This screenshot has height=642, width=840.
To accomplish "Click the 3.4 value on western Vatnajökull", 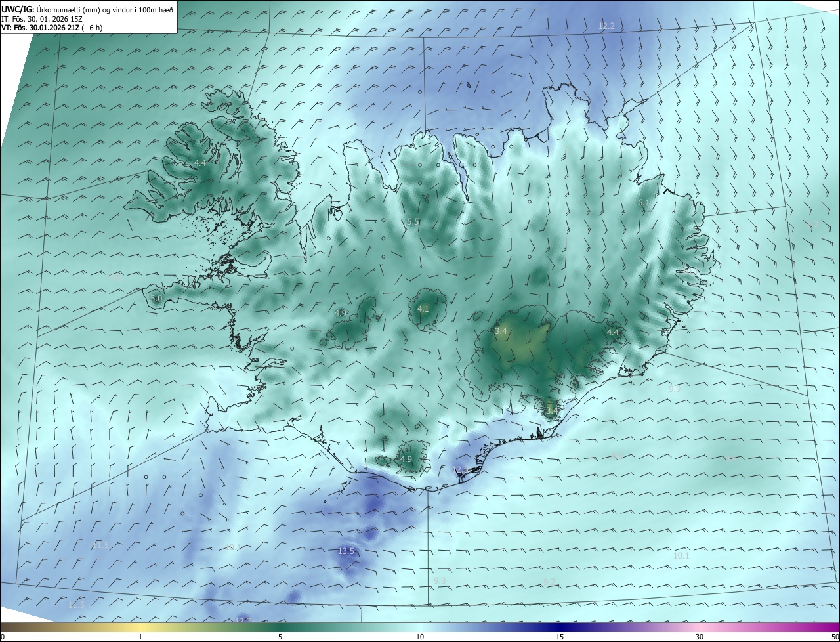I will 501,332.
